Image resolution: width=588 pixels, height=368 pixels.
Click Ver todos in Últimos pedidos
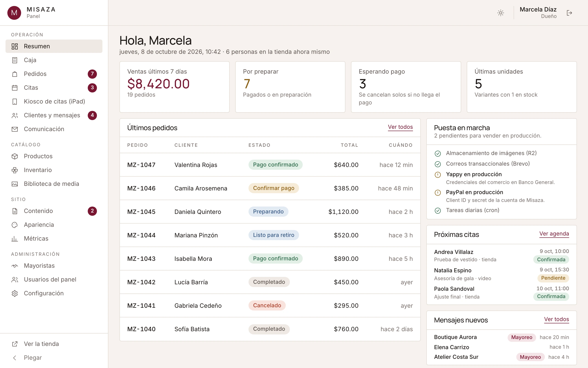[x=400, y=127]
